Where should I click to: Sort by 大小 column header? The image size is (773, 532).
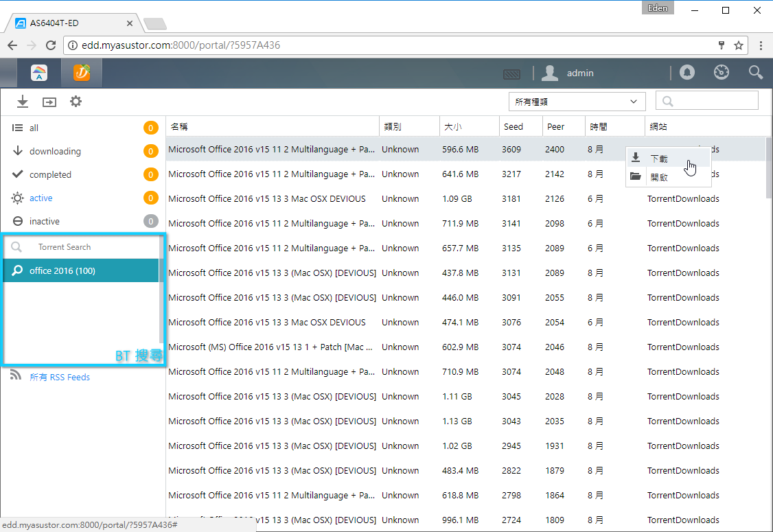[470, 127]
